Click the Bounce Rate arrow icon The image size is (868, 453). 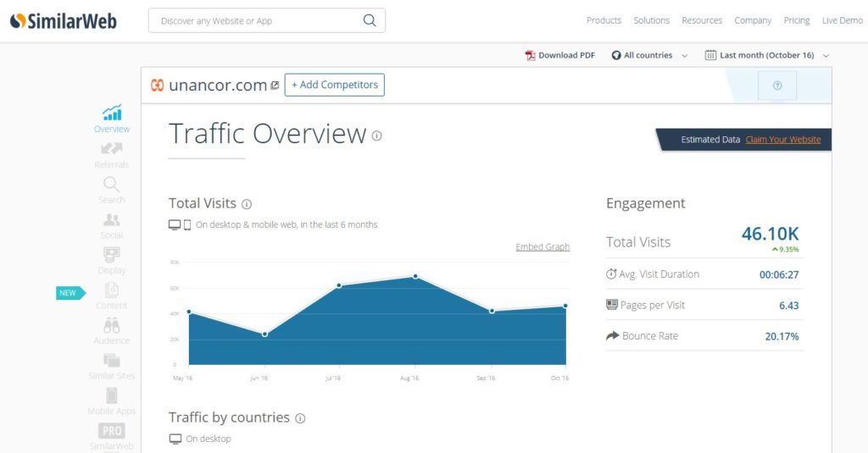[x=612, y=336]
